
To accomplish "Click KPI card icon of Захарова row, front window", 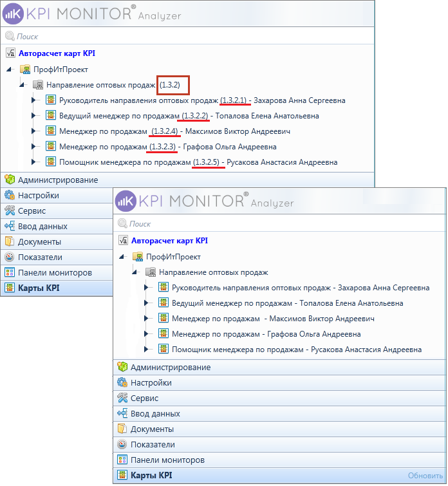I will (x=163, y=287).
